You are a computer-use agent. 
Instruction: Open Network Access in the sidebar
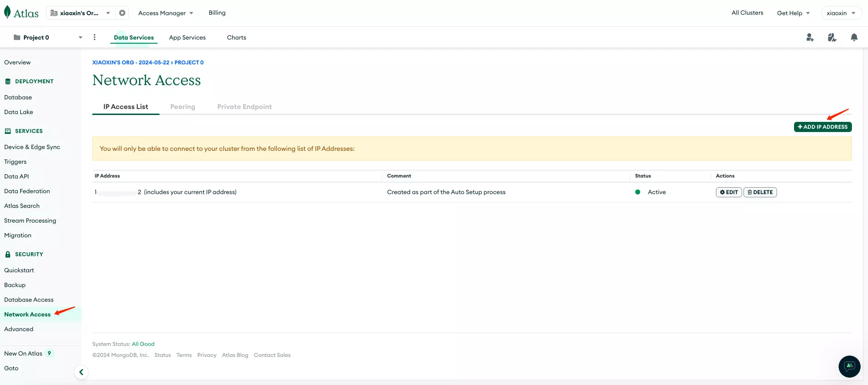coord(28,315)
